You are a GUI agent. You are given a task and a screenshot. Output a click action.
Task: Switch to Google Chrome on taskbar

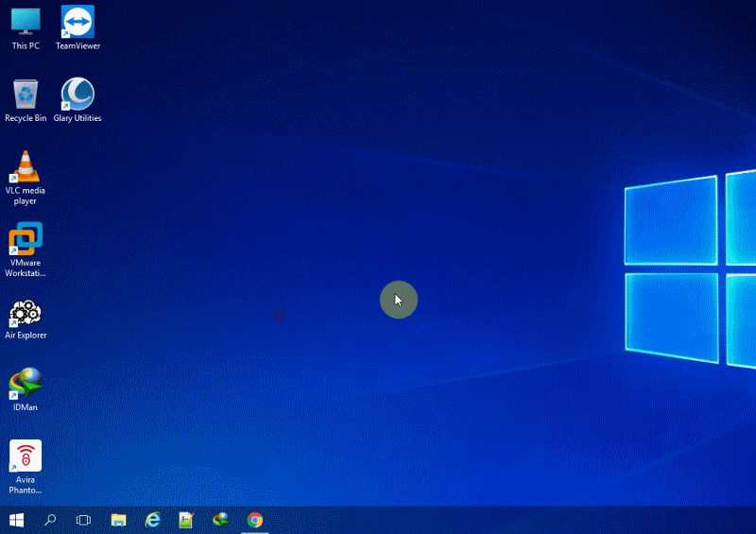[255, 520]
